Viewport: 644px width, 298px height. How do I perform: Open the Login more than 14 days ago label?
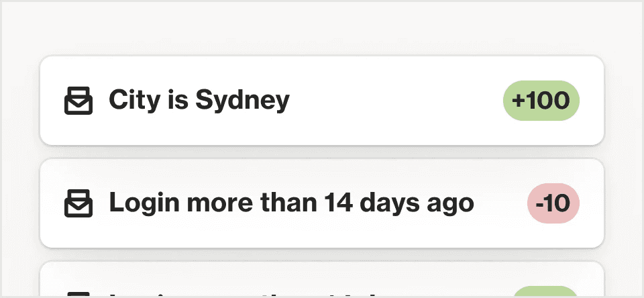pyautogui.click(x=292, y=203)
